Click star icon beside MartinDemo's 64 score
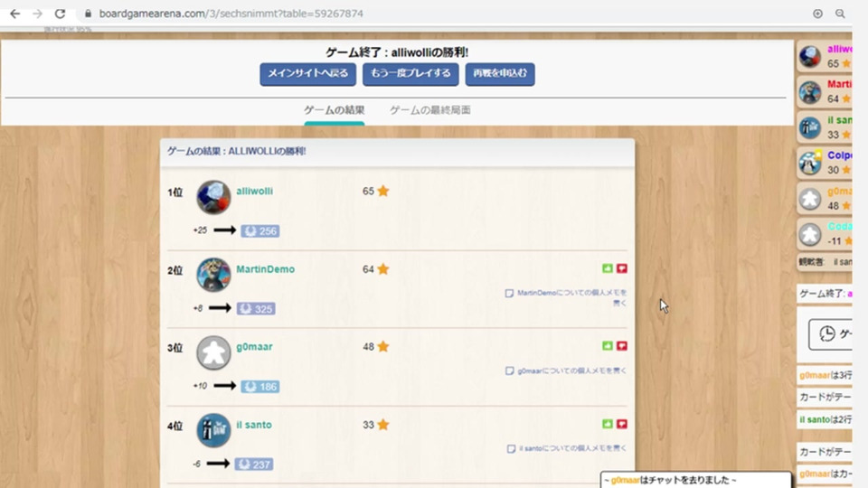This screenshot has height=488, width=868. pos(383,269)
